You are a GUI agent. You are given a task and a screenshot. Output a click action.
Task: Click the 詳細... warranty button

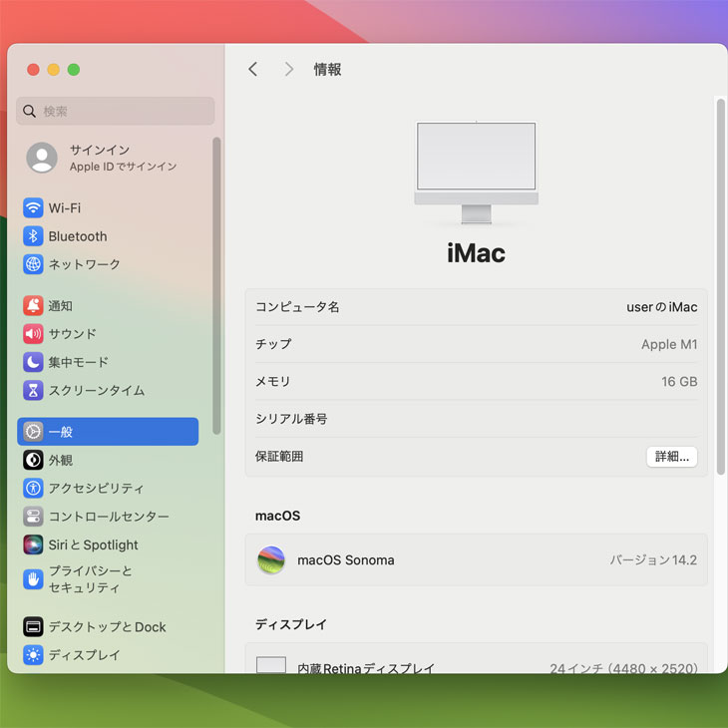click(671, 457)
